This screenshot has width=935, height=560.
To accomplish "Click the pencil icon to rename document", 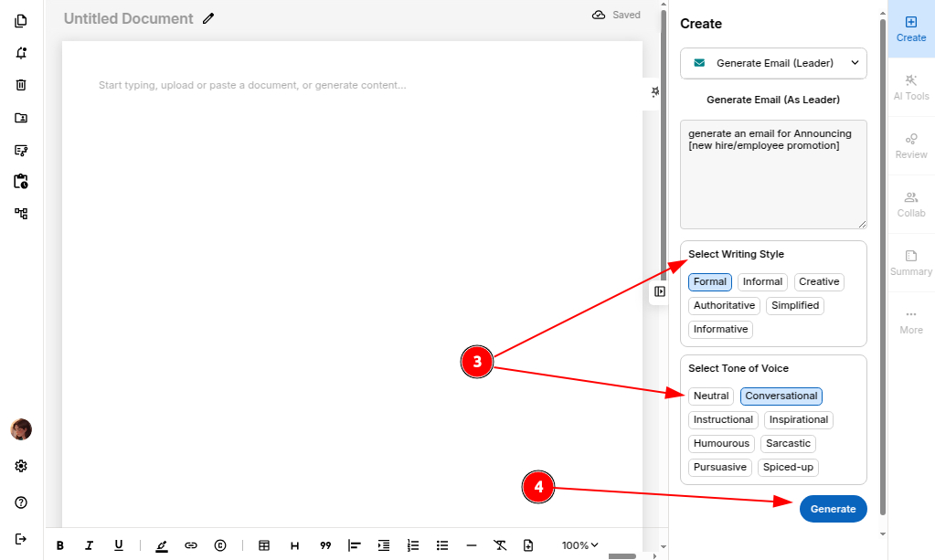I will (x=208, y=18).
